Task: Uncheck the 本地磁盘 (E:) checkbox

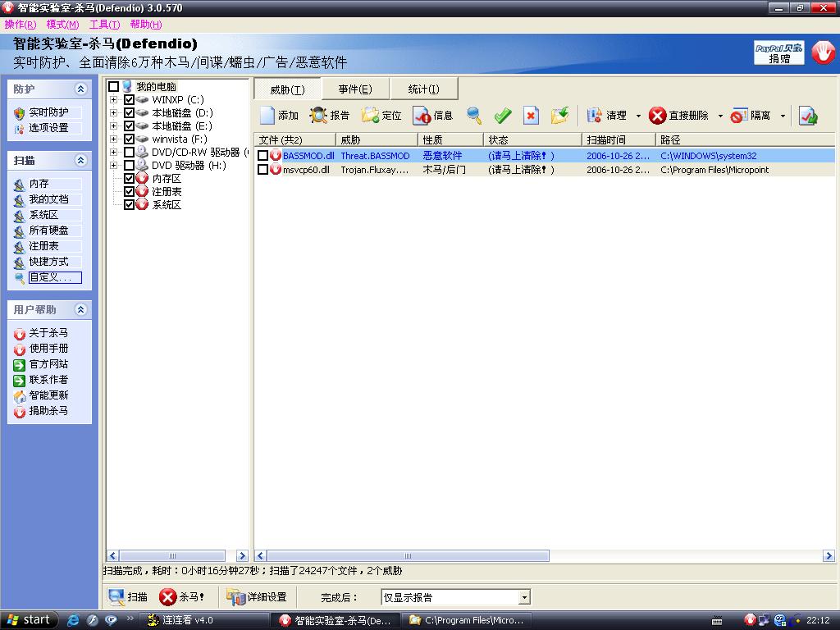Action: tap(129, 126)
